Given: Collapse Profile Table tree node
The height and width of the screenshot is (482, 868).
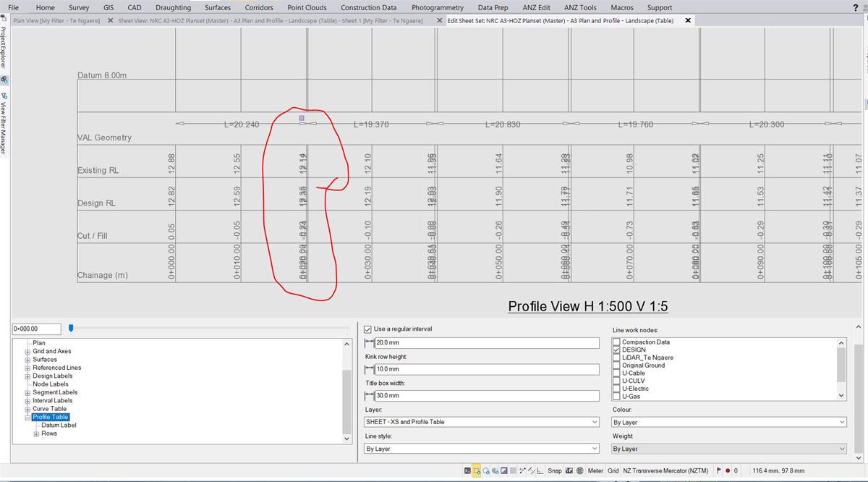Looking at the screenshot, I should click(x=28, y=418).
